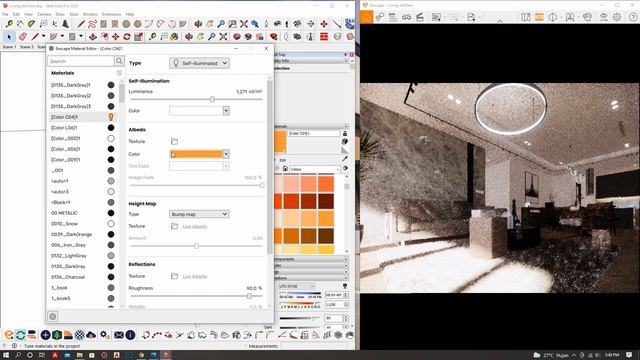Click the taskbar search magnifier

click(x=18, y=355)
